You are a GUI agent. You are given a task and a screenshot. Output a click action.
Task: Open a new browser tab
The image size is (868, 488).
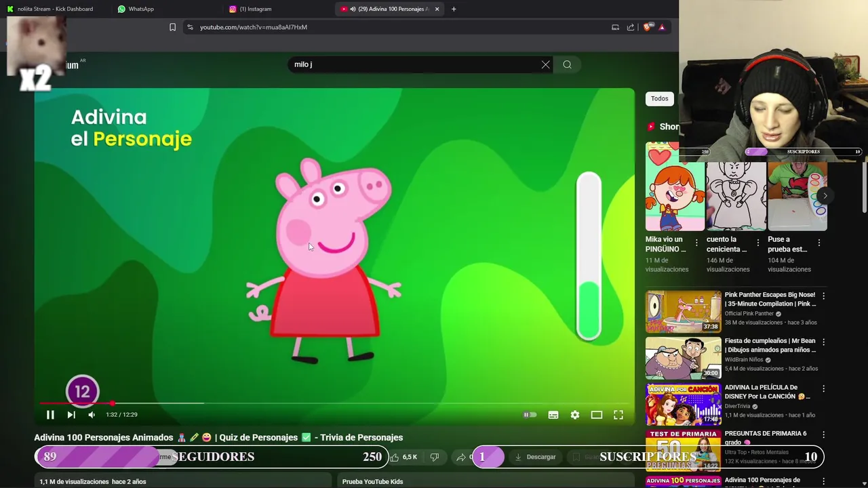454,9
